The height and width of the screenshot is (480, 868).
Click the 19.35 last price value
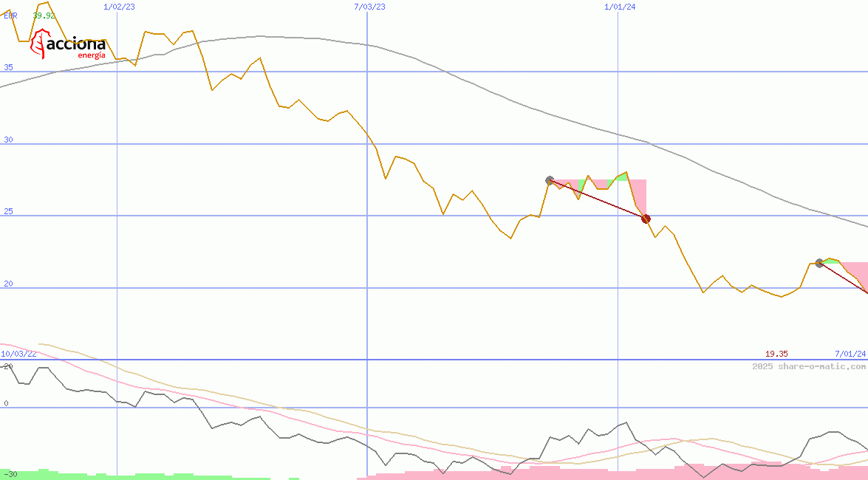(776, 354)
